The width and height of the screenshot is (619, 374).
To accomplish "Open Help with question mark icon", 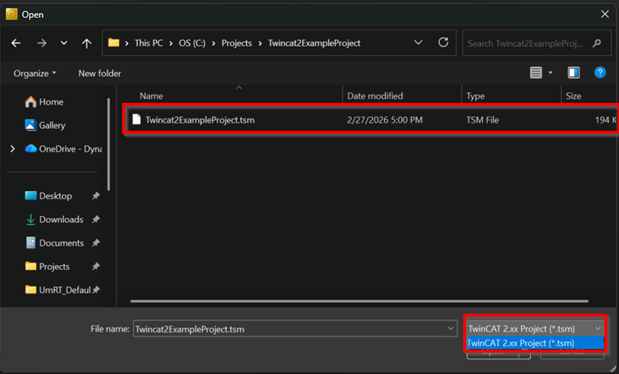I will [x=600, y=73].
